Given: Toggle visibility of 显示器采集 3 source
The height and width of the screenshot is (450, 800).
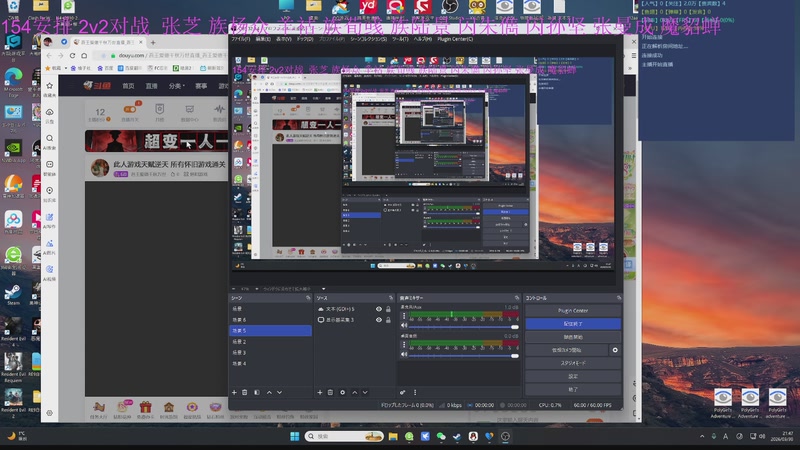Looking at the screenshot, I should (x=378, y=320).
